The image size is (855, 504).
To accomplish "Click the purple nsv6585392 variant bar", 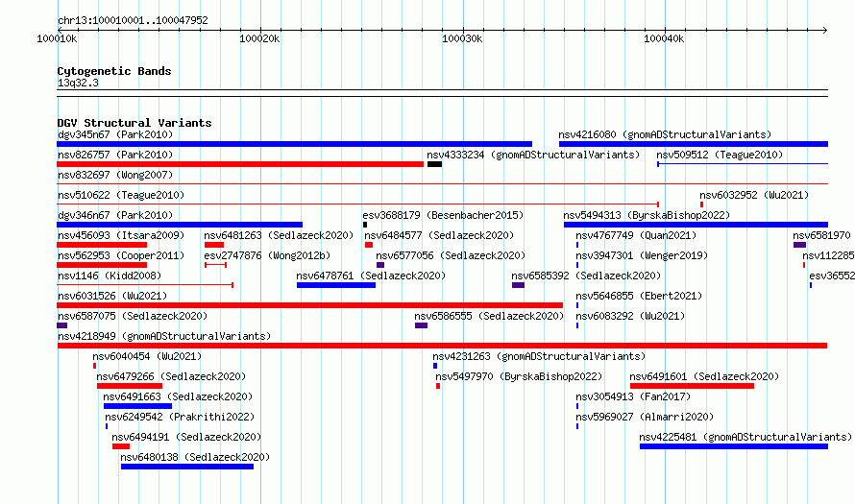I will [518, 285].
